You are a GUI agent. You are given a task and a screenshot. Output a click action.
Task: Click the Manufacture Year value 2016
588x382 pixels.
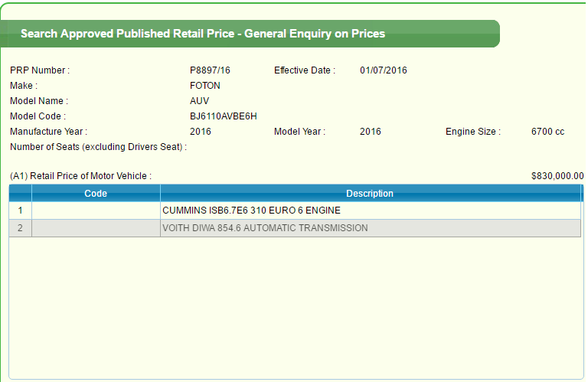[x=201, y=132]
